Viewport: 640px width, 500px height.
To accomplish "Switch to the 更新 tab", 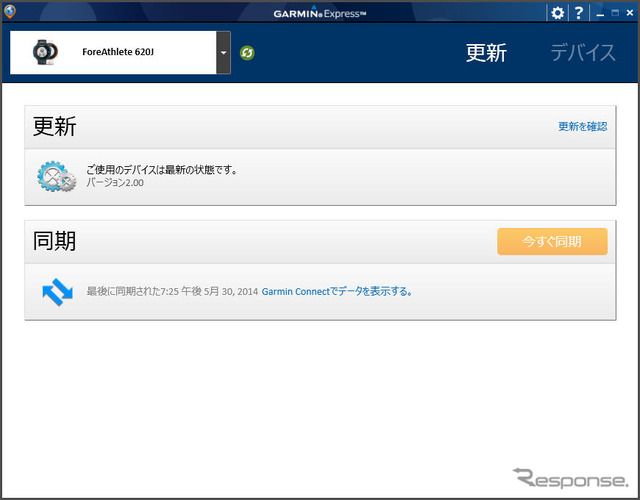I will click(486, 53).
